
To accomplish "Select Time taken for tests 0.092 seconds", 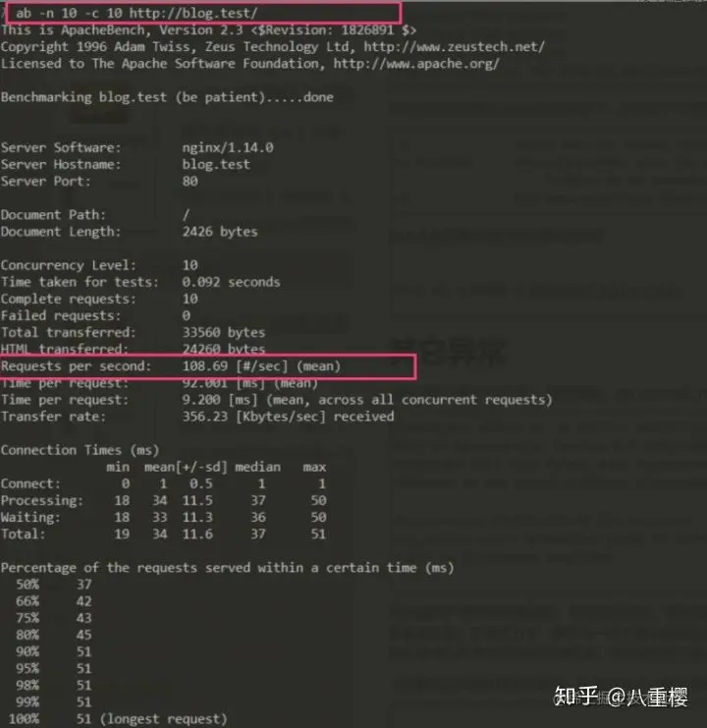I will tap(231, 282).
